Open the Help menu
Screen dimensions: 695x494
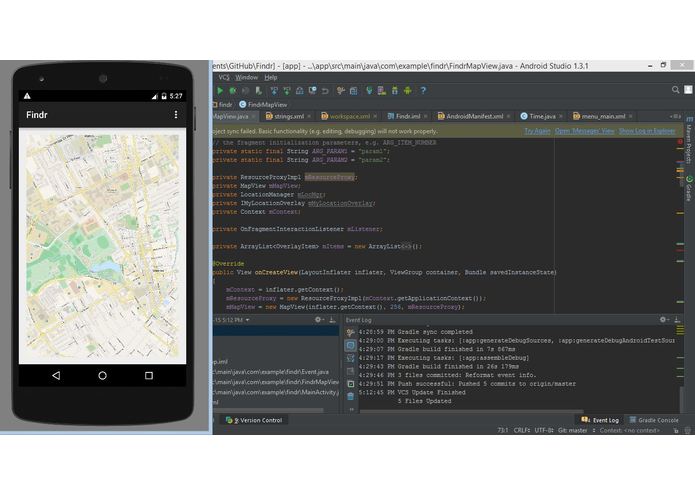coord(271,77)
